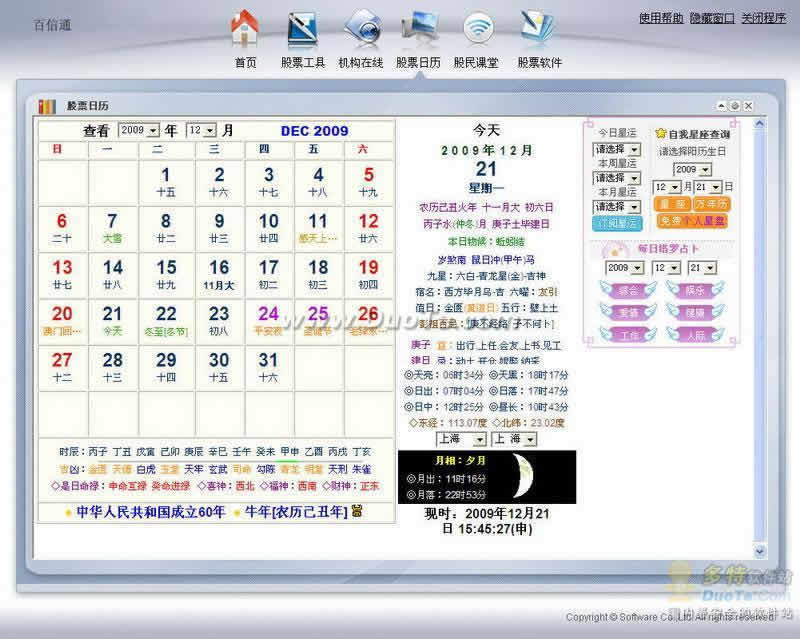The image size is (800, 639).
Task: Open the view year 2009 dropdown
Action: (139, 130)
